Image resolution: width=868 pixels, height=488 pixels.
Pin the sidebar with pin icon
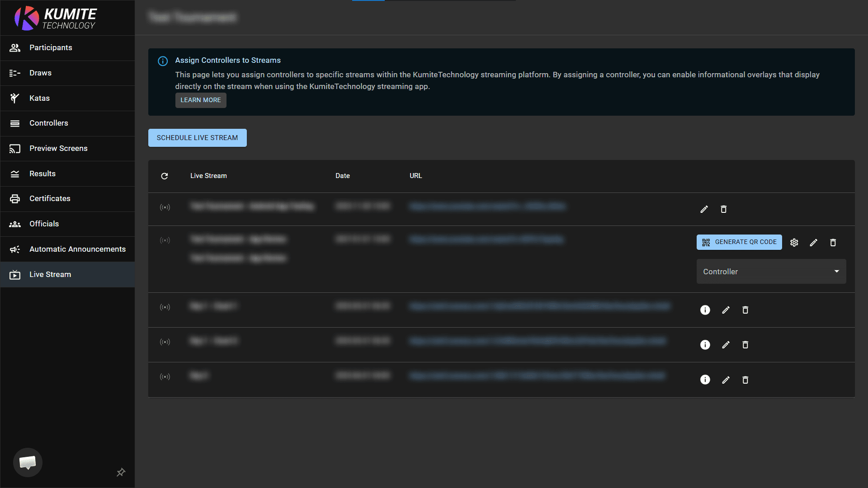point(121,472)
